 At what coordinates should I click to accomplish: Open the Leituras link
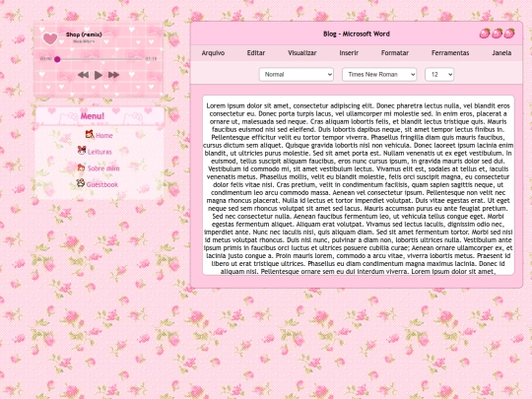[x=100, y=152]
